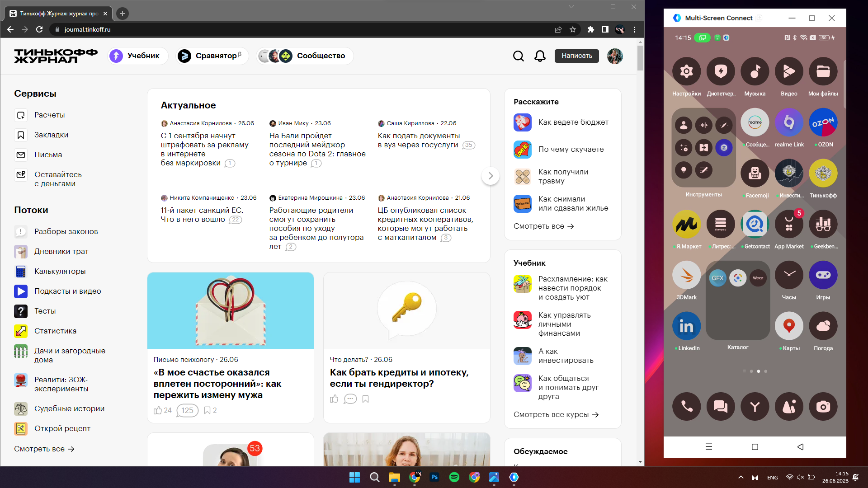Open Каталог folder on the phone
This screenshot has width=868, height=488.
pyautogui.click(x=738, y=300)
